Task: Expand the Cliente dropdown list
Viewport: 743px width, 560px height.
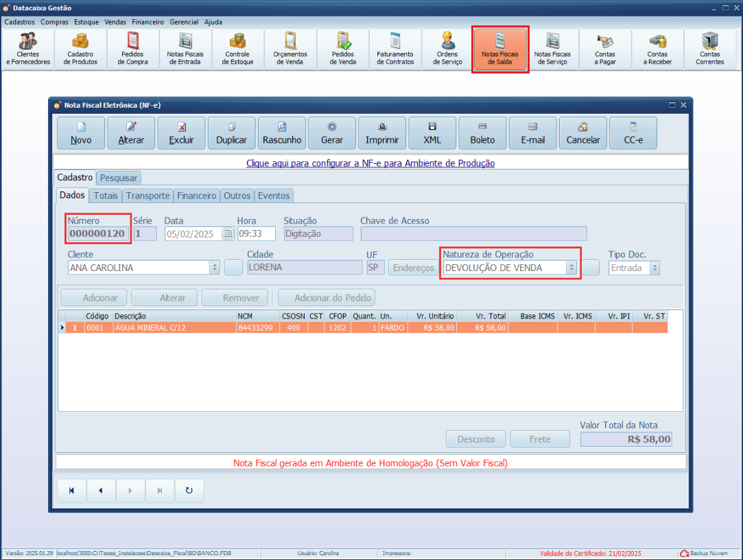Action: [x=215, y=268]
